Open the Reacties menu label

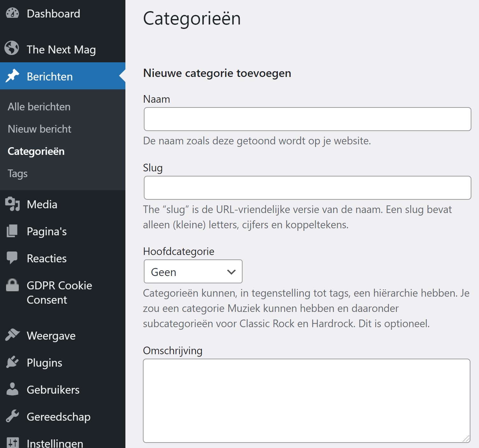(x=47, y=258)
